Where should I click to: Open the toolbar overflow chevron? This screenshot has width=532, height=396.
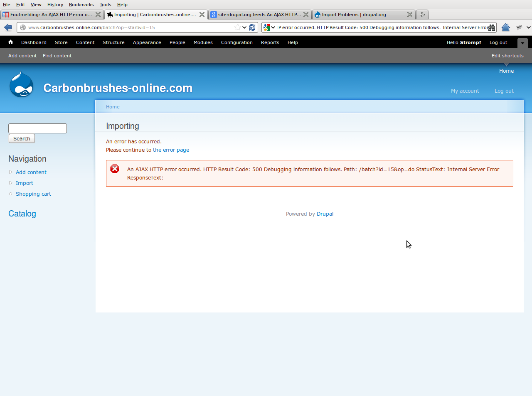coord(529,27)
